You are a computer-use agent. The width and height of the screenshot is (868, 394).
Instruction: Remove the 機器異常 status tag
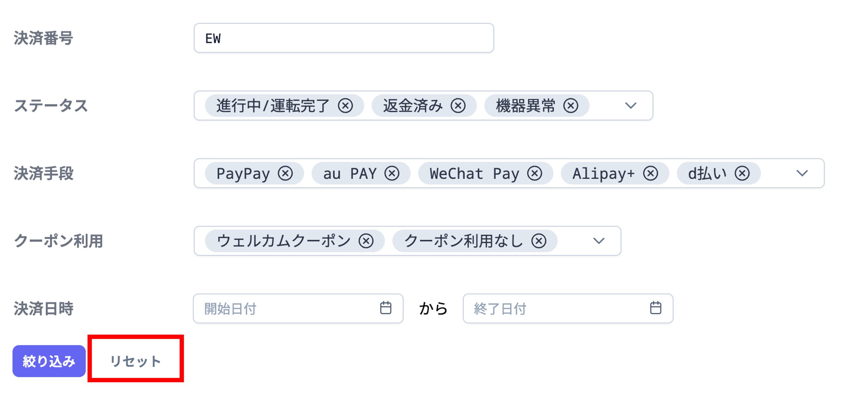tap(571, 106)
